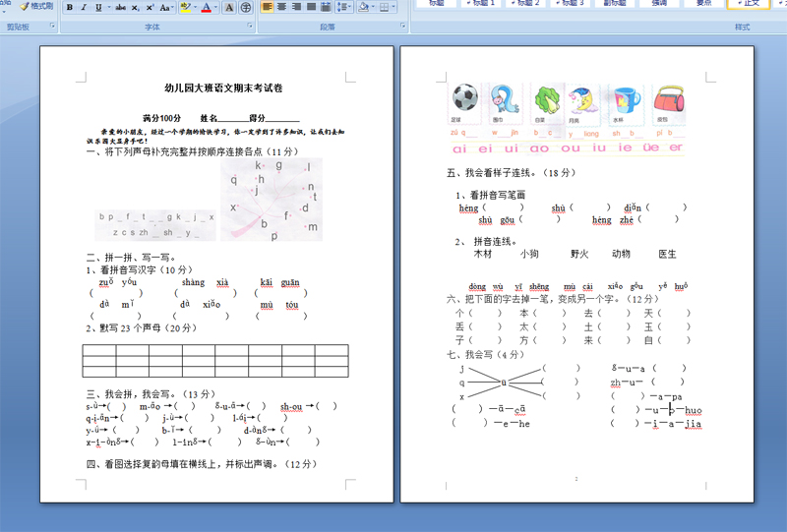Viewport: 787px width, 532px height.
Task: Click the heading 六、把下面的字去掉一笔
Action: (552, 299)
